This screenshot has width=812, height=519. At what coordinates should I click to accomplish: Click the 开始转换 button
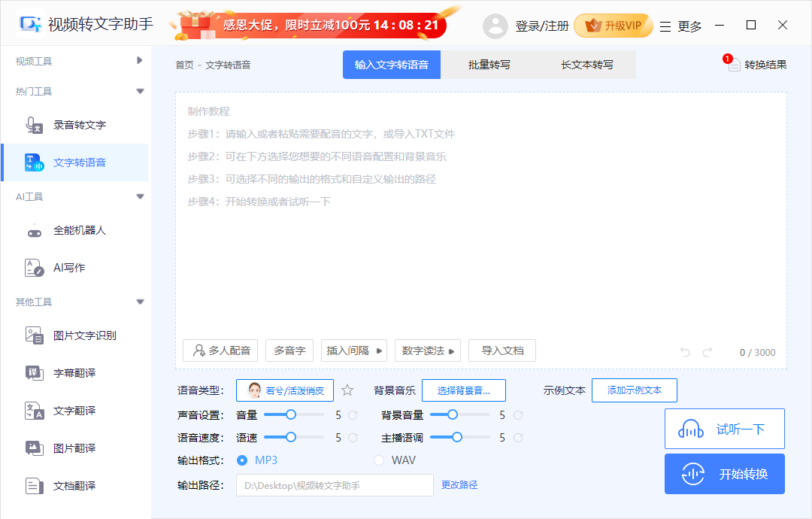coord(724,474)
